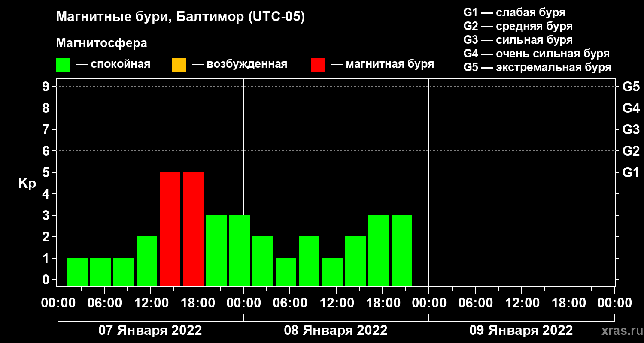Click the '08 Января 2022' date label
644x343 pixels.
pos(336,331)
